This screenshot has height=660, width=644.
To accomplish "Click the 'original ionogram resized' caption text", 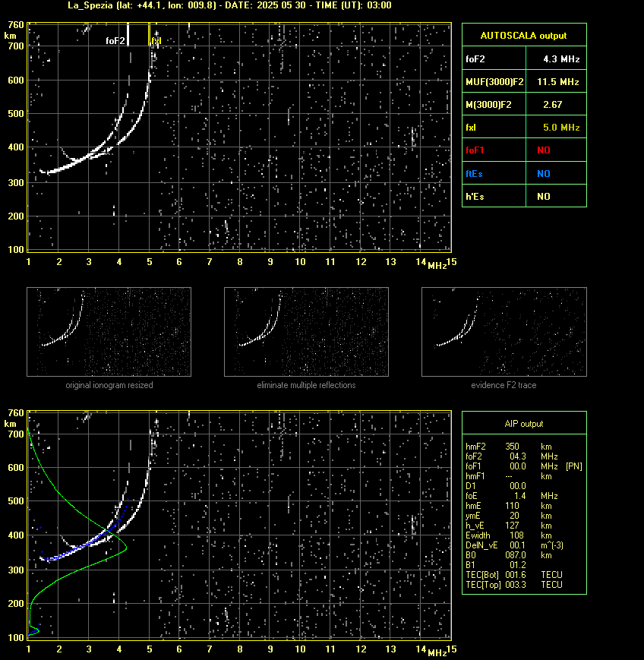I will pyautogui.click(x=109, y=385).
